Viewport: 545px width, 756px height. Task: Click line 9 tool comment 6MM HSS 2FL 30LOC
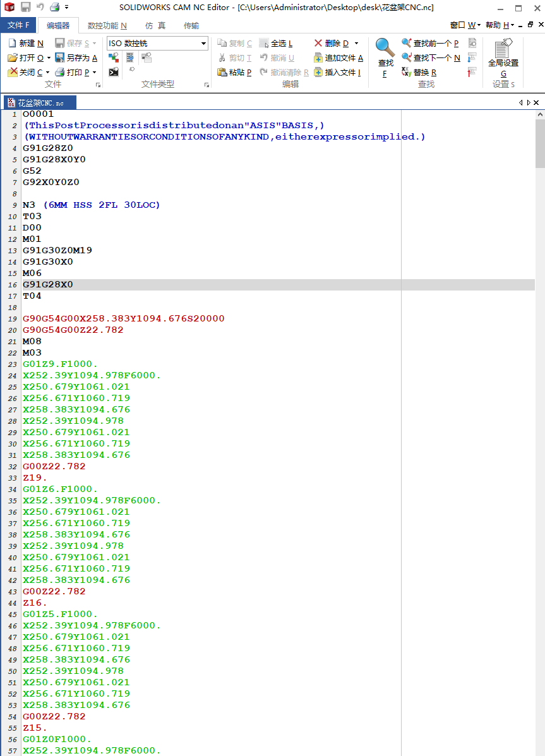[101, 205]
